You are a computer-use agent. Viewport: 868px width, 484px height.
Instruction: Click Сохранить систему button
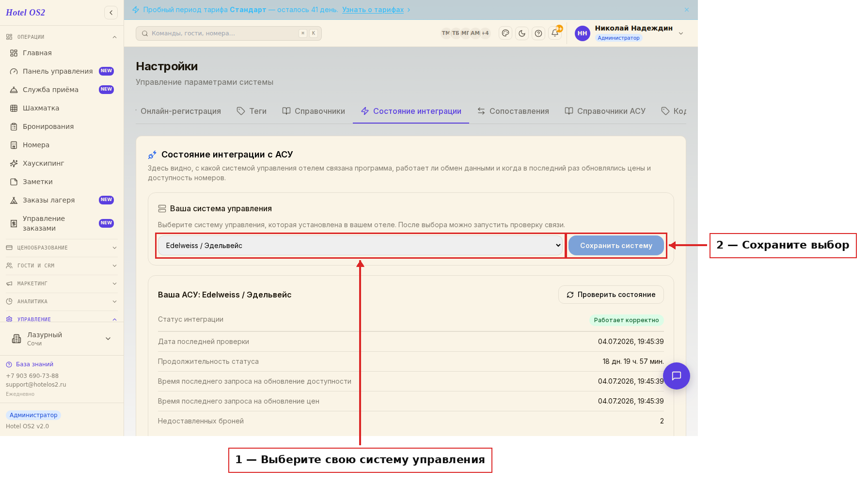coord(616,246)
